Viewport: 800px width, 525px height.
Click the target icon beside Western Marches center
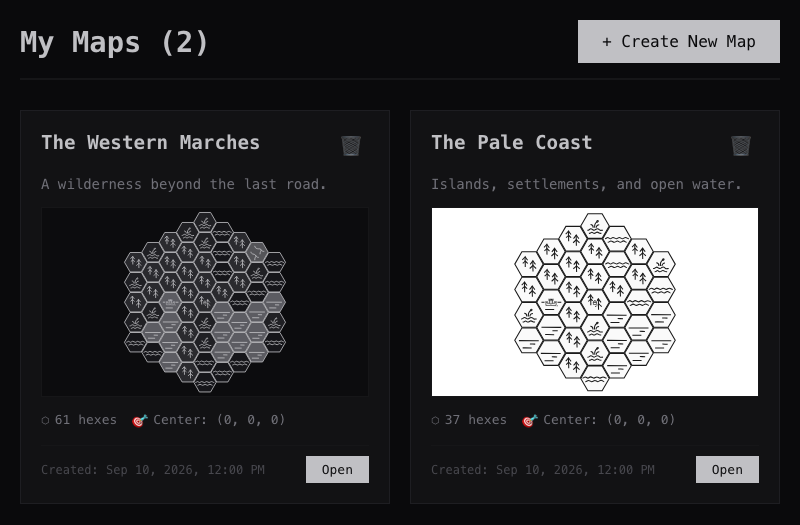140,420
